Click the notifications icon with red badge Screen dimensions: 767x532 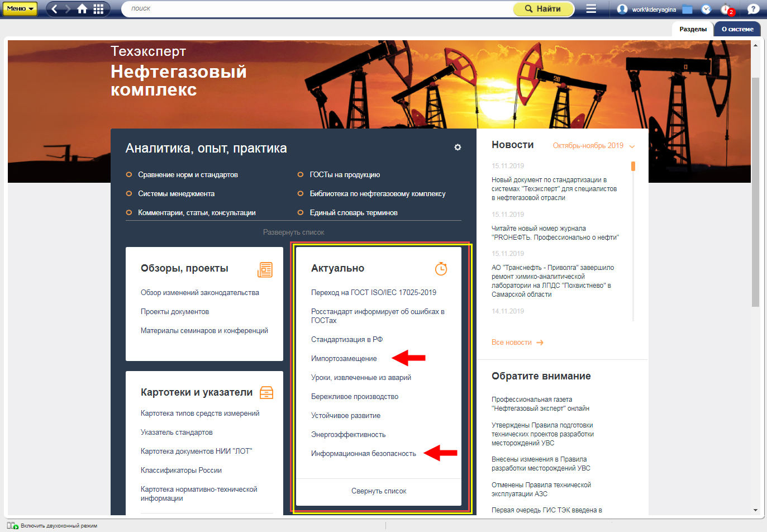[x=726, y=9]
